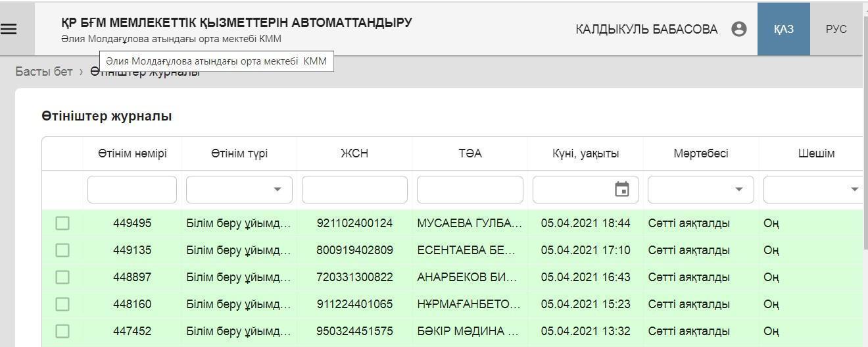Click the Өтінім нөмірі filter input
The height and width of the screenshot is (347, 868).
pos(132,190)
